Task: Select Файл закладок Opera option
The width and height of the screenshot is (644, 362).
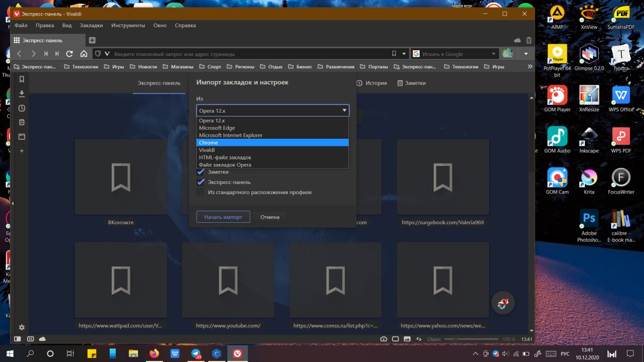Action: pos(272,165)
